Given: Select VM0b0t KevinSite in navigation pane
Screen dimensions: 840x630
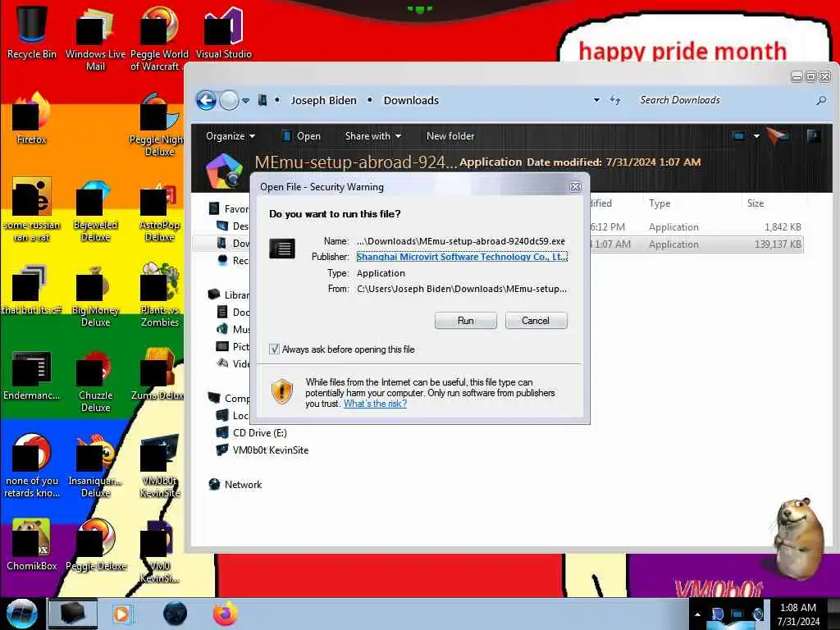Looking at the screenshot, I should pos(262,450).
